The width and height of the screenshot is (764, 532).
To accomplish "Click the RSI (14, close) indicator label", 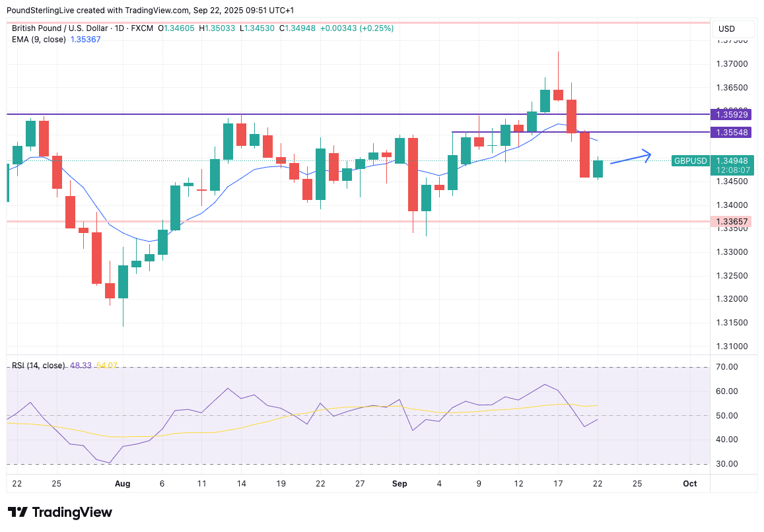I will point(38,365).
